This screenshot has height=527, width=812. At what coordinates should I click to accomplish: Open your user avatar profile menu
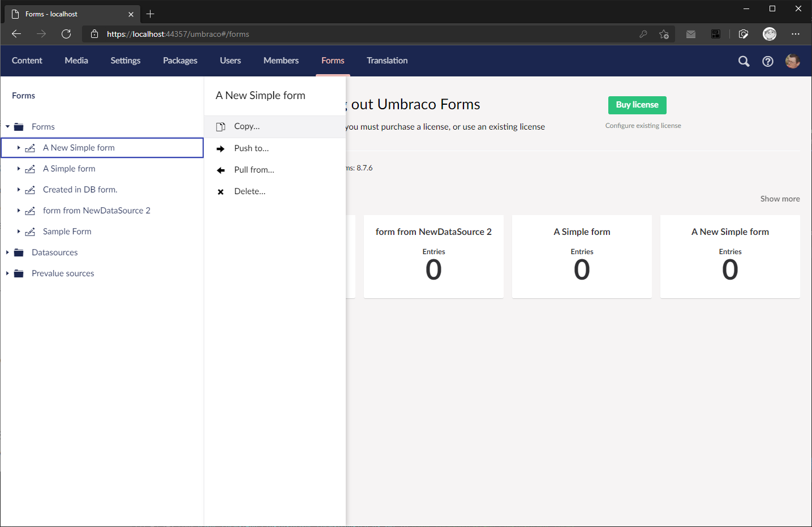(x=792, y=61)
